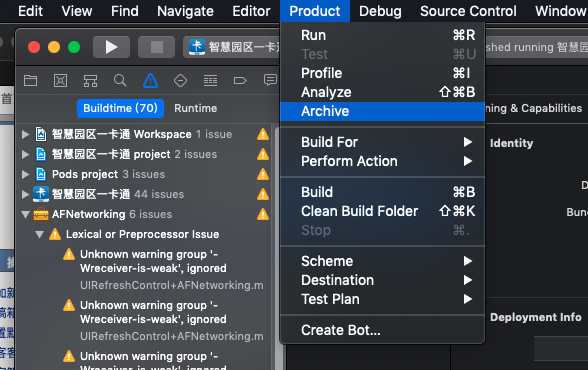Choose Create Bot… menu item
The image size is (588, 370).
pos(382,330)
